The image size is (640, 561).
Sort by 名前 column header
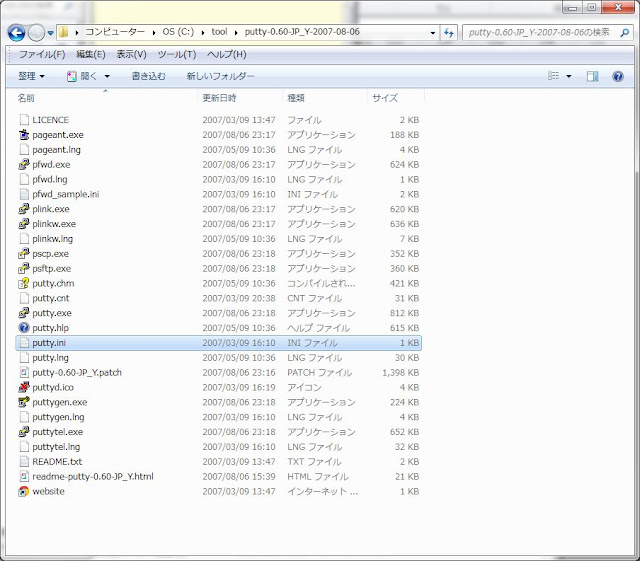click(26, 98)
